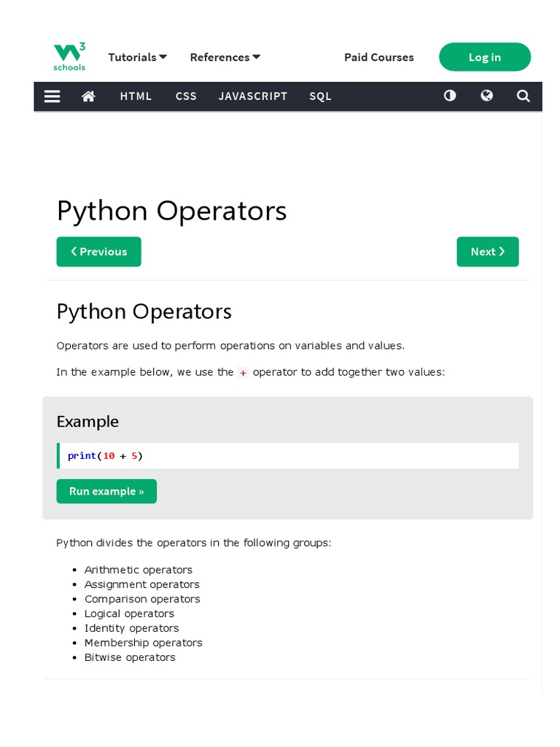Image resolution: width=560 pixels, height=747 pixels.
Task: Open the JAVASCRIPT navigation item
Action: pyautogui.click(x=253, y=96)
